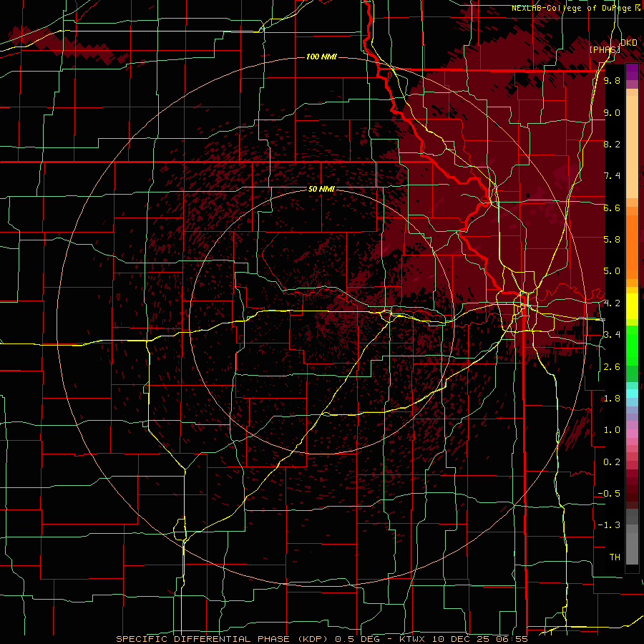Viewport: 644px width, 644px height.
Task: Click the 6.6 legend scale value
Action: click(612, 208)
